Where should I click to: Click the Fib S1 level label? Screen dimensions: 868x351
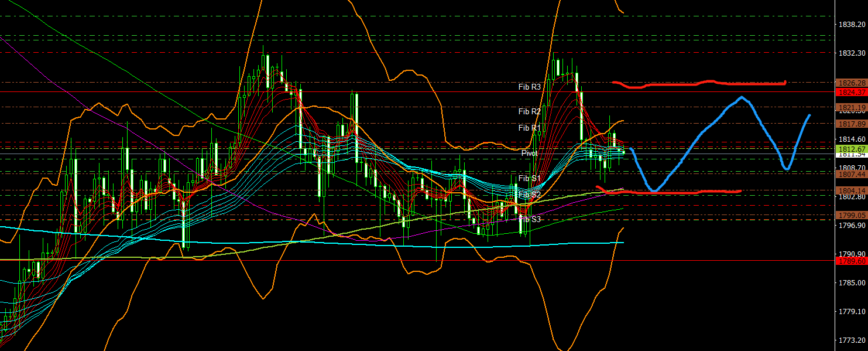tap(530, 178)
